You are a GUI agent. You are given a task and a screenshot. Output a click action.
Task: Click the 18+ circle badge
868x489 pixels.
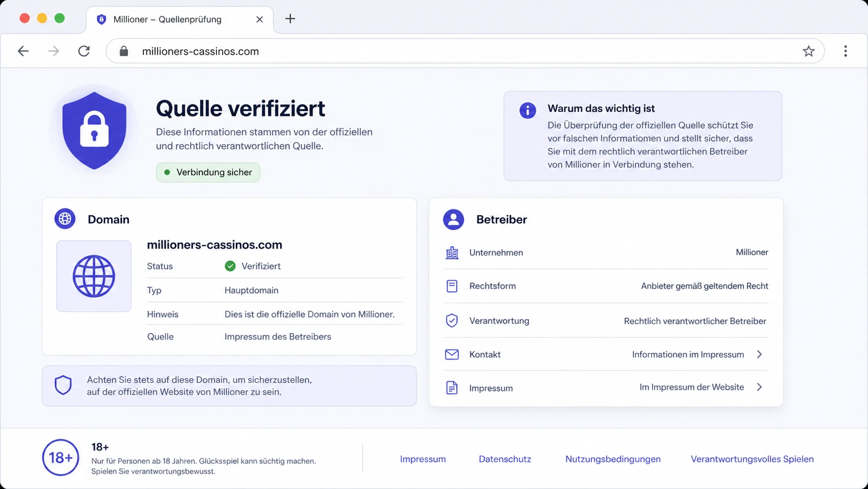pyautogui.click(x=61, y=458)
